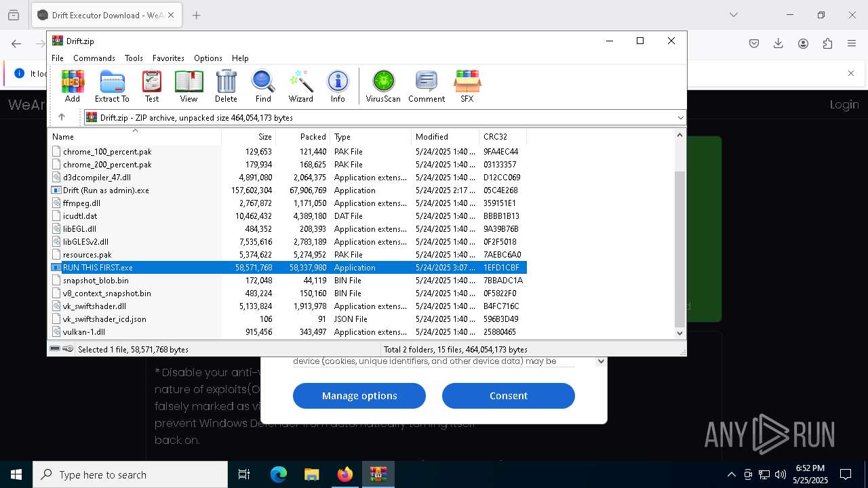Viewport: 868px width, 488px height.
Task: Select vk_swiftshader_icd.json file
Action: [288, 319]
